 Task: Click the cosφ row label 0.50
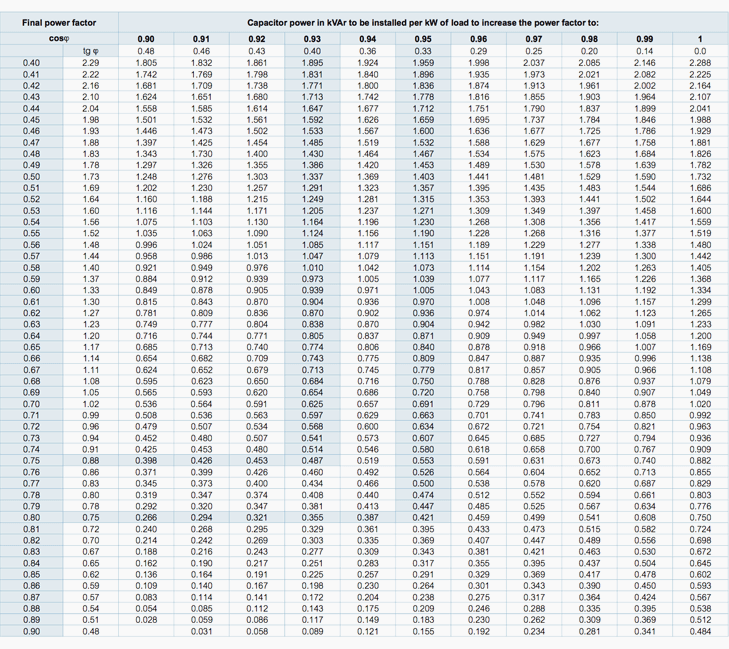(x=31, y=177)
